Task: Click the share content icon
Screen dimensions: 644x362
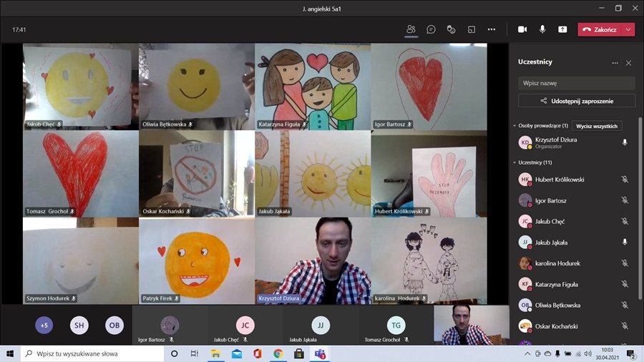Action: tap(562, 29)
